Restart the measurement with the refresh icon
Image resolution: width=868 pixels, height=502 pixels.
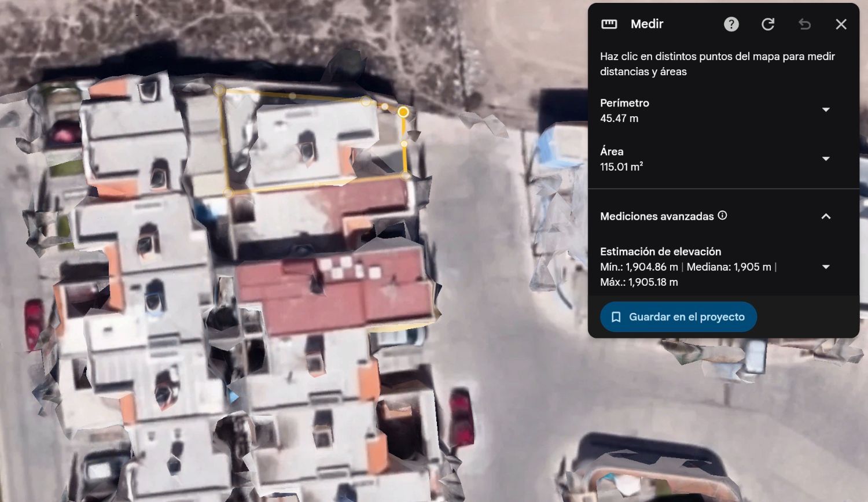point(768,24)
